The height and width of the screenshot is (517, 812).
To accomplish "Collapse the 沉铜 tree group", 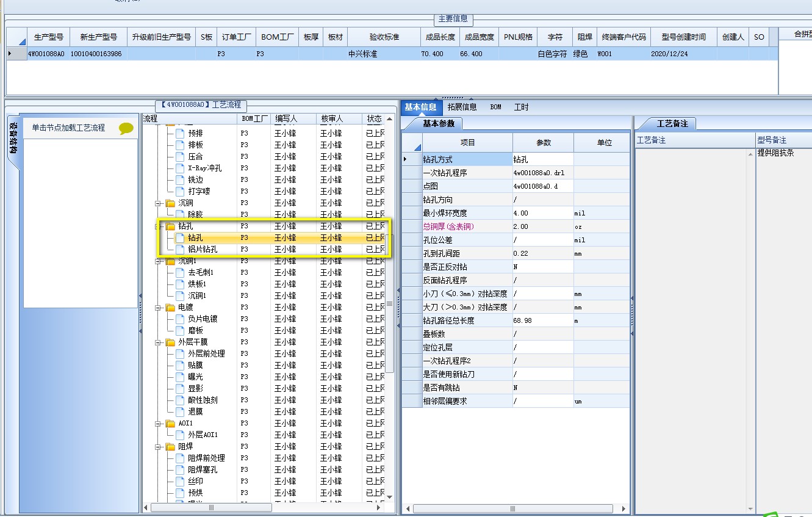I will [x=158, y=203].
